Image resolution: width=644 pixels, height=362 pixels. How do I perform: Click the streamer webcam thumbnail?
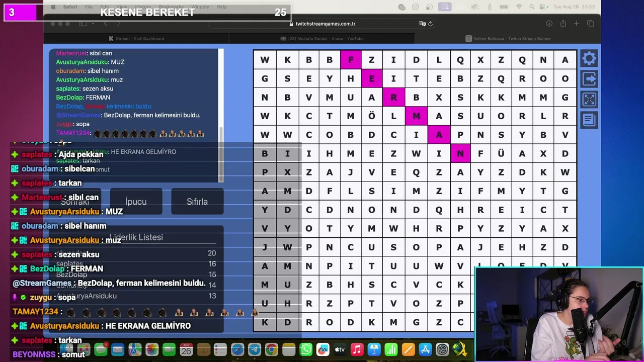coord(558,314)
